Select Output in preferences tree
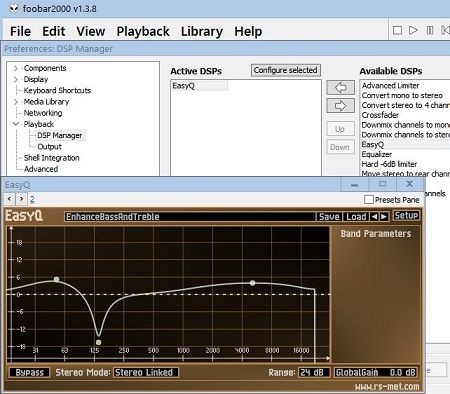The image size is (450, 394). pos(49,147)
